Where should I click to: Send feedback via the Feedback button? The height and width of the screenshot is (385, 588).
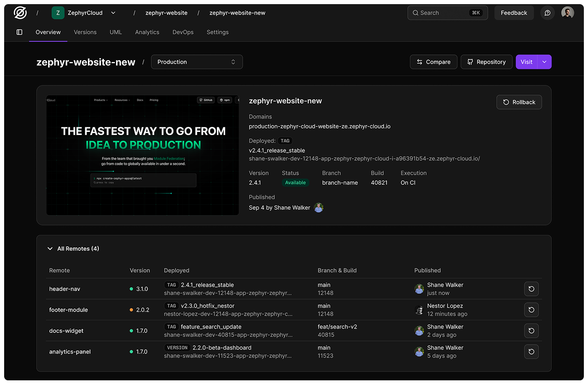(514, 13)
